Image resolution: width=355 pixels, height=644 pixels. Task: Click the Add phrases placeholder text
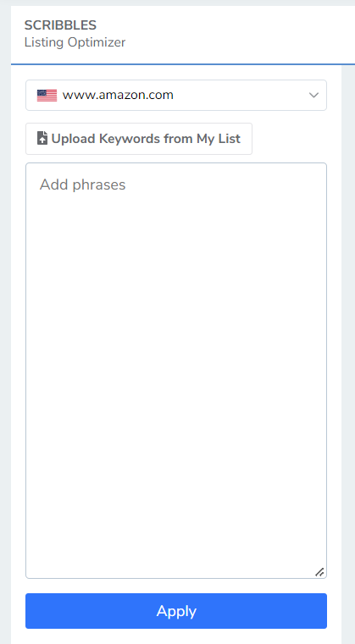point(83,184)
